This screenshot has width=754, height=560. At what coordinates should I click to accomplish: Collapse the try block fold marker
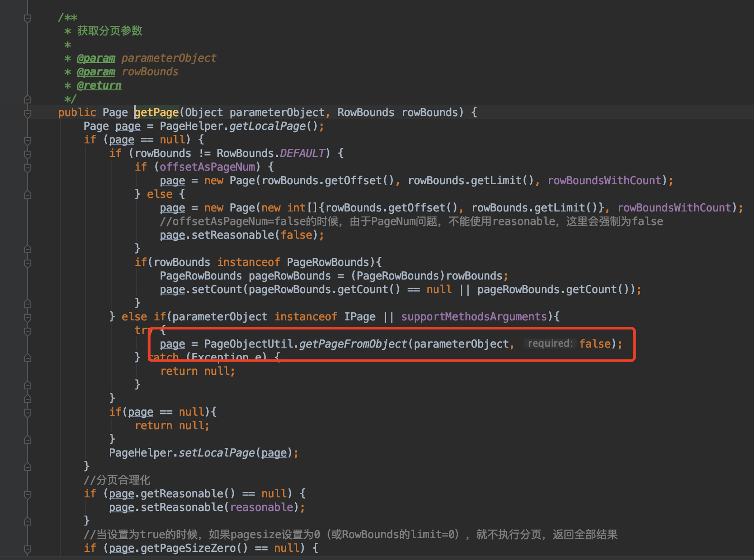click(28, 331)
